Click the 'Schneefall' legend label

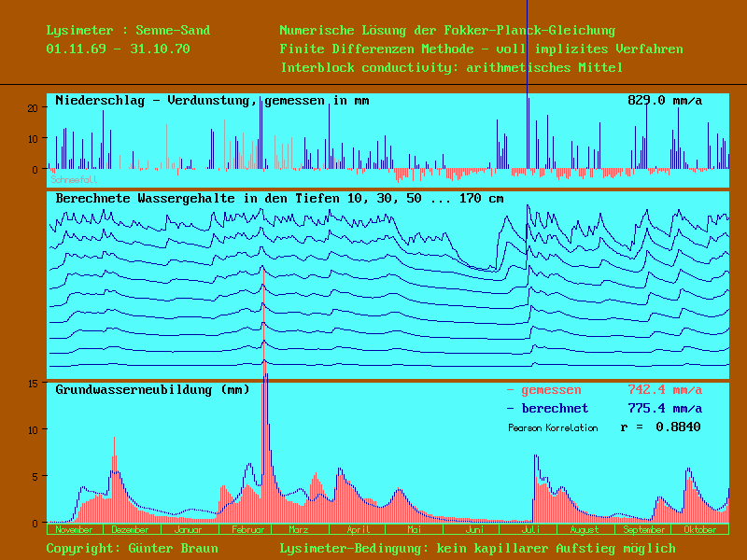[x=74, y=179]
